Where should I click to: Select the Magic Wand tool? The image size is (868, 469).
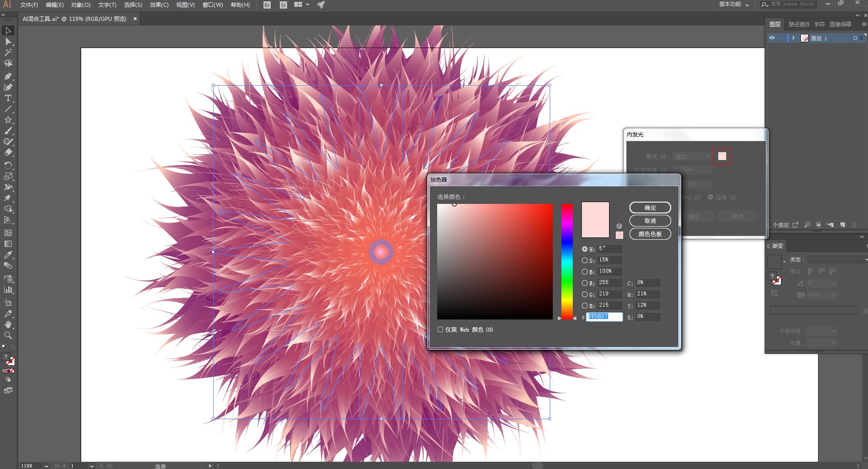8,53
